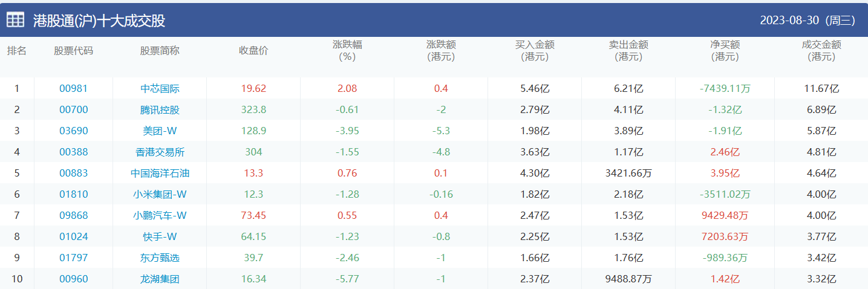Open the 龙湖集团 stock page
This screenshot has height=289, width=868.
(160, 279)
